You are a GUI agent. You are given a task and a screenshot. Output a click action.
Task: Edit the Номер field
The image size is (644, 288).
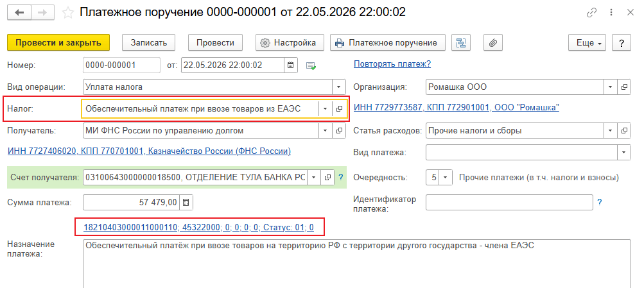[121, 65]
